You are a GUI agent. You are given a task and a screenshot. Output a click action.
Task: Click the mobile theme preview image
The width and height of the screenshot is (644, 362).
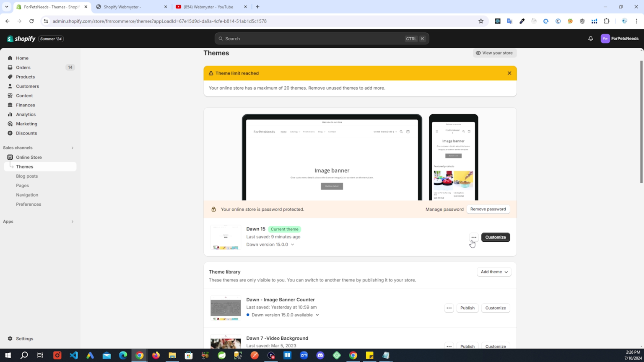[x=453, y=158]
